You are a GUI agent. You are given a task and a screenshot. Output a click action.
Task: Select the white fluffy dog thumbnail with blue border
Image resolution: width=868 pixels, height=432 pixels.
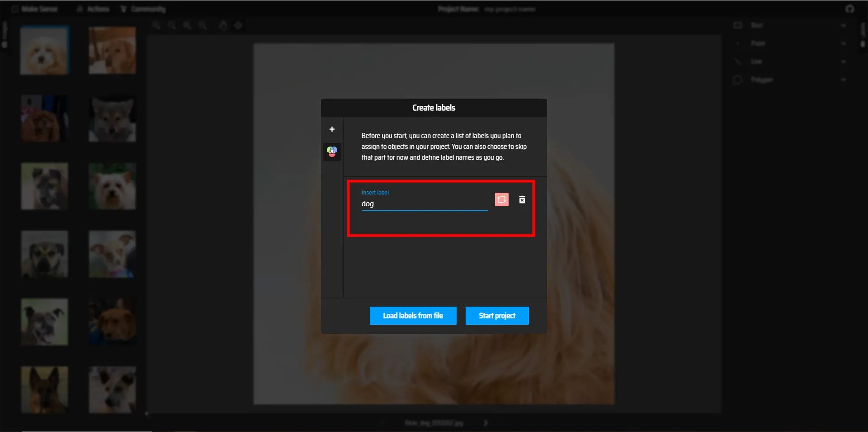(44, 50)
